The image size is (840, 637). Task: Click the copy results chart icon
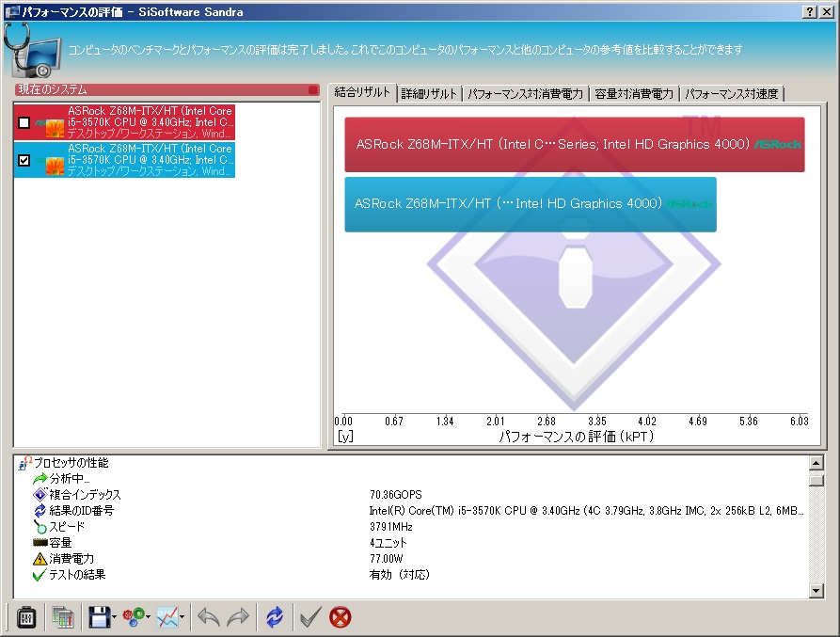pyautogui.click(x=63, y=618)
